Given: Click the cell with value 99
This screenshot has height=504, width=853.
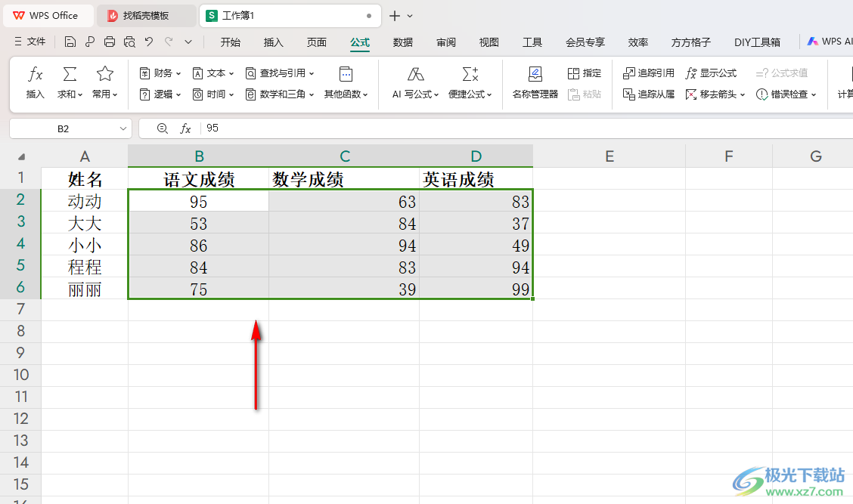Looking at the screenshot, I should [476, 289].
